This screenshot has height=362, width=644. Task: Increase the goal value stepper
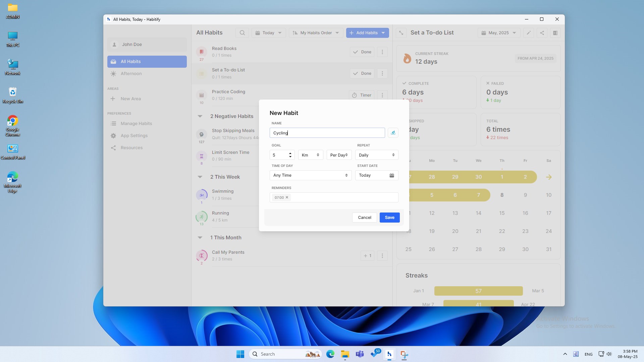[x=290, y=153]
